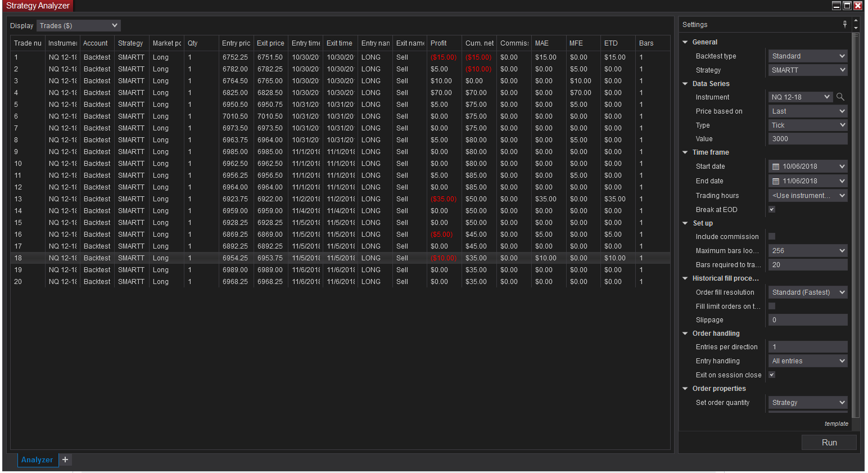
Task: Collapse the Historical fill processing section
Action: click(x=685, y=278)
